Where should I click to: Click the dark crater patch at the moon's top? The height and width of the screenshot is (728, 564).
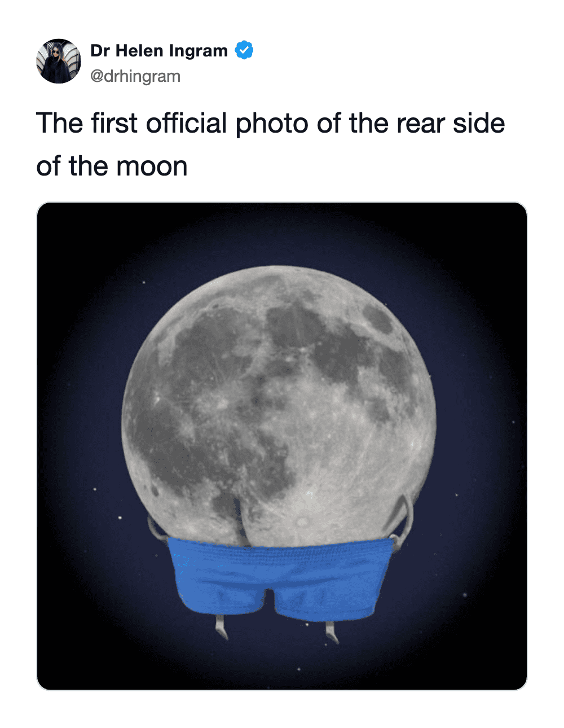pos(293,322)
